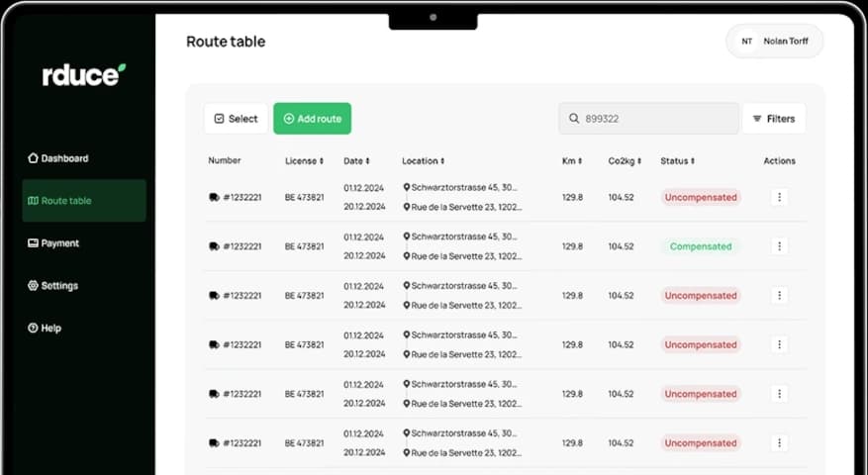Click the Help question mark icon
Image resolution: width=868 pixels, height=475 pixels.
pyautogui.click(x=33, y=329)
